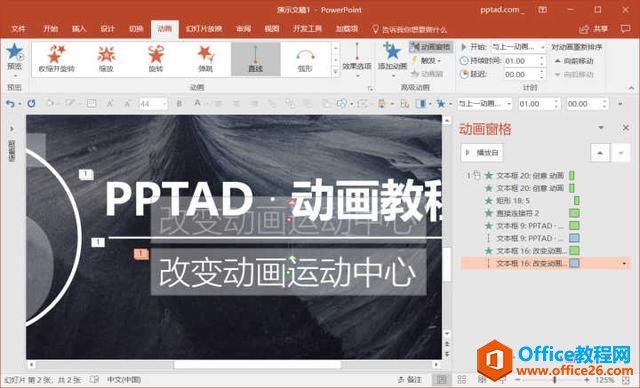Toggle bold formatting in quick toolbar
This screenshot has width=640, height=388.
179,104
